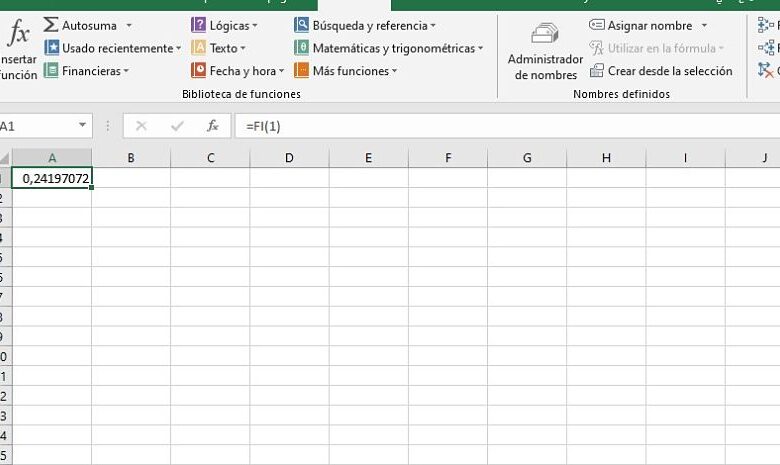The width and height of the screenshot is (780, 465).
Task: Expand the Name Box dropdown arrow
Action: [83, 126]
